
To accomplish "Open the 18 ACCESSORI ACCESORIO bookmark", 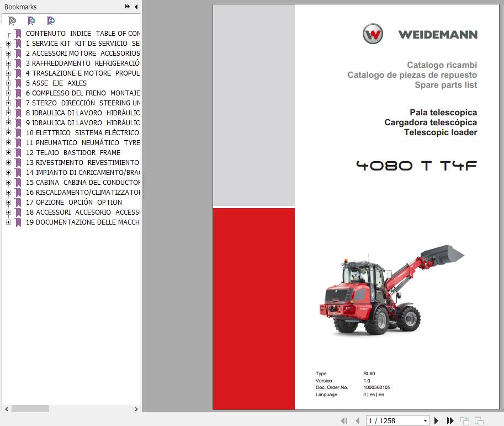I will point(83,212).
